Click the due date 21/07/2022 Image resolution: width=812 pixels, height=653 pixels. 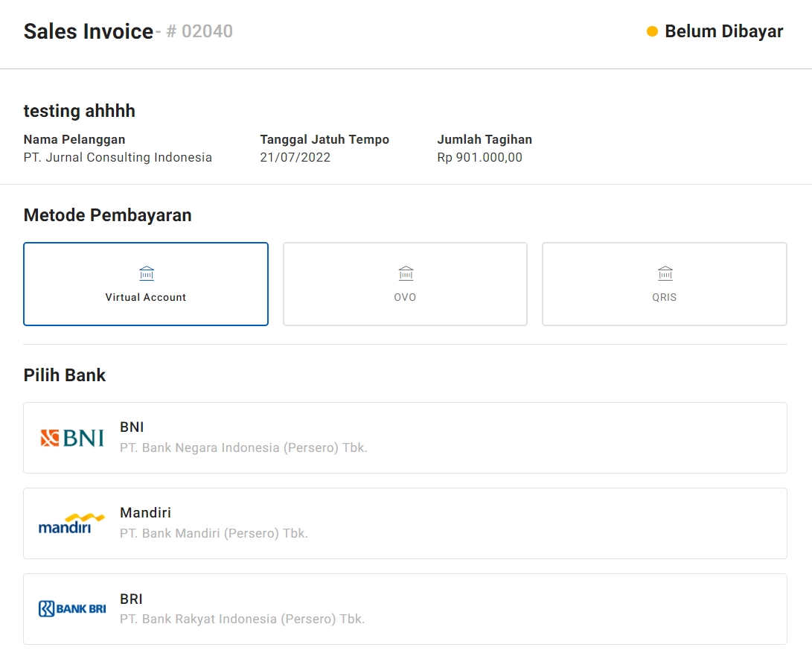tap(295, 157)
